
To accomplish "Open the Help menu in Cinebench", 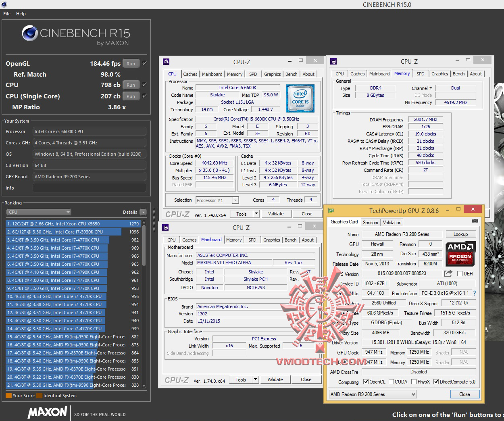I will coord(21,14).
